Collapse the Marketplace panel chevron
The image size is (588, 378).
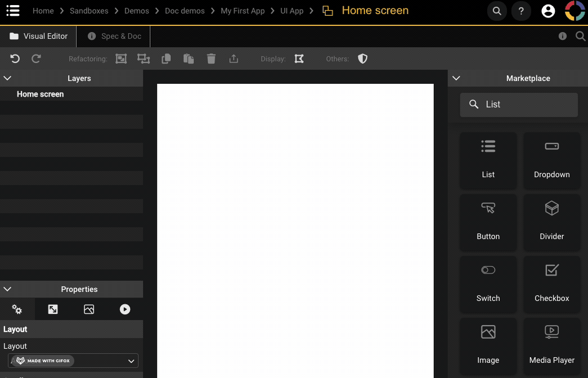456,78
